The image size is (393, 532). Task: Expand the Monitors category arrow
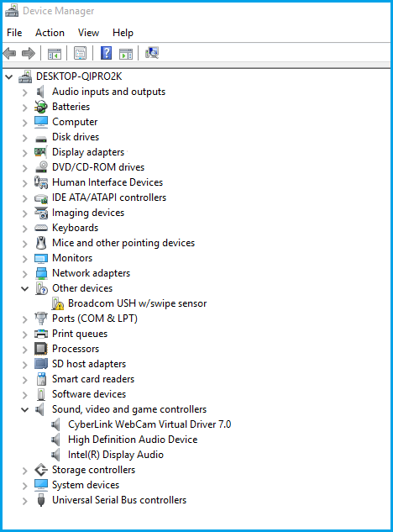pyautogui.click(x=24, y=259)
